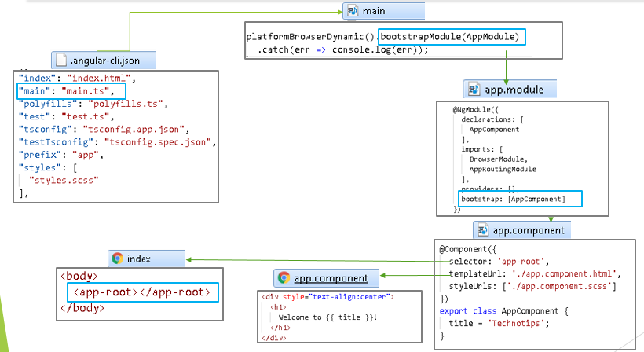Click the "index": "index.html" line
This screenshot has width=644, height=352.
click(77, 78)
